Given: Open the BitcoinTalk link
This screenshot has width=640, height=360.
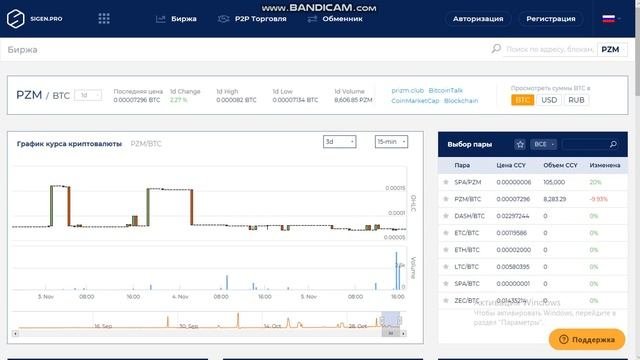Looking at the screenshot, I should coord(445,90).
